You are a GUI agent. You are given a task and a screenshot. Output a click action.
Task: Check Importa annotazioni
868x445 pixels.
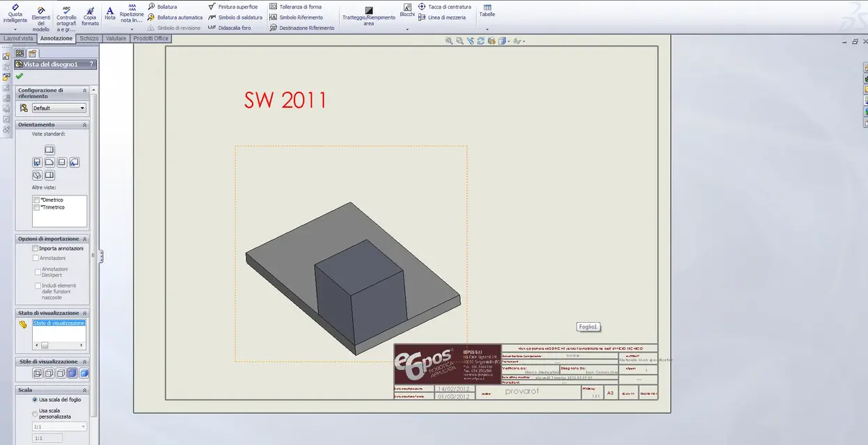(35, 248)
